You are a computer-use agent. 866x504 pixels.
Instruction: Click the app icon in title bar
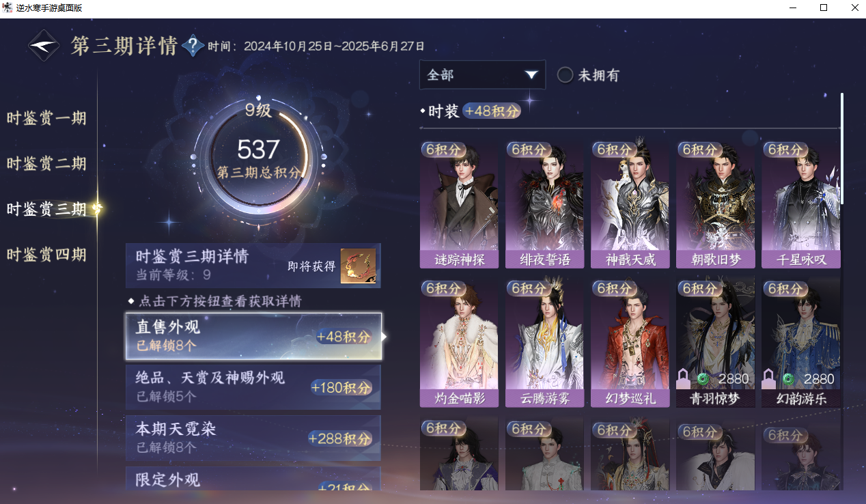(8, 8)
